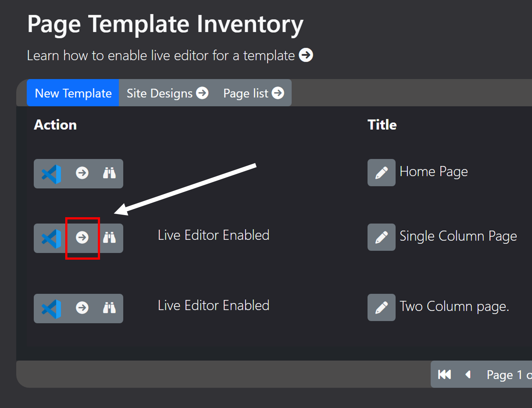Click the arrow icon in Two Column row
The width and height of the screenshot is (532, 408).
click(82, 308)
